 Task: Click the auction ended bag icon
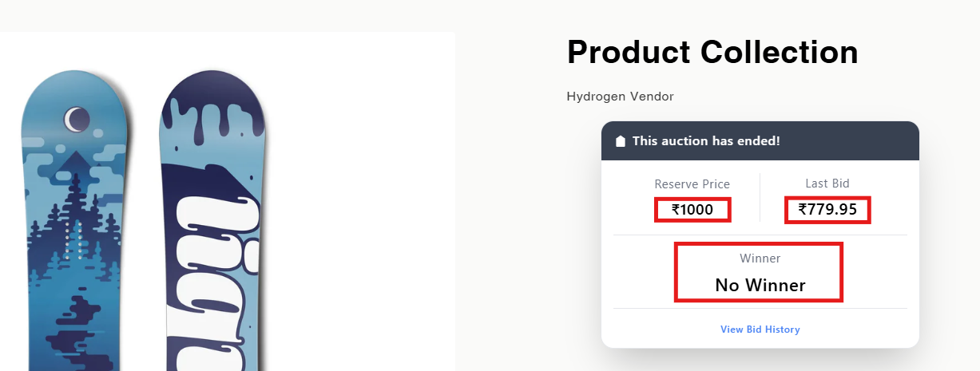(x=621, y=141)
